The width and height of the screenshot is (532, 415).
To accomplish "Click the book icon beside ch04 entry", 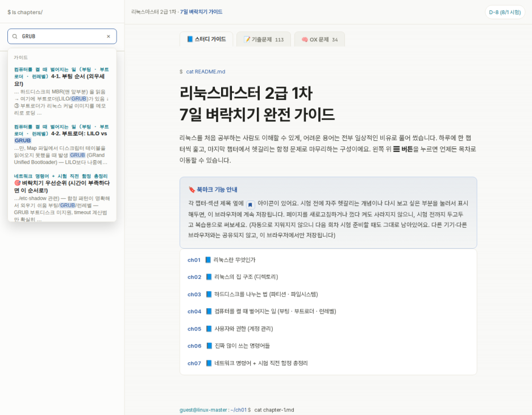I will click(209, 311).
